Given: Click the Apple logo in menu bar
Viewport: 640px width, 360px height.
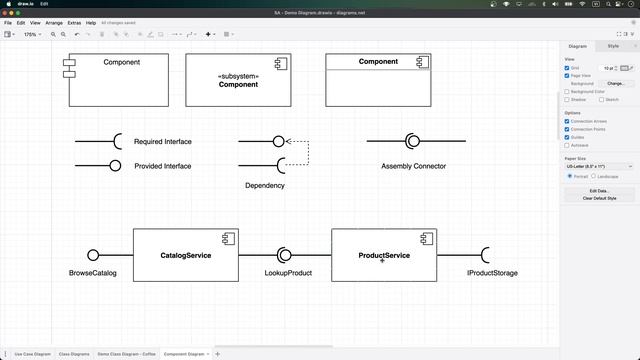Looking at the screenshot, I should coord(9,4).
